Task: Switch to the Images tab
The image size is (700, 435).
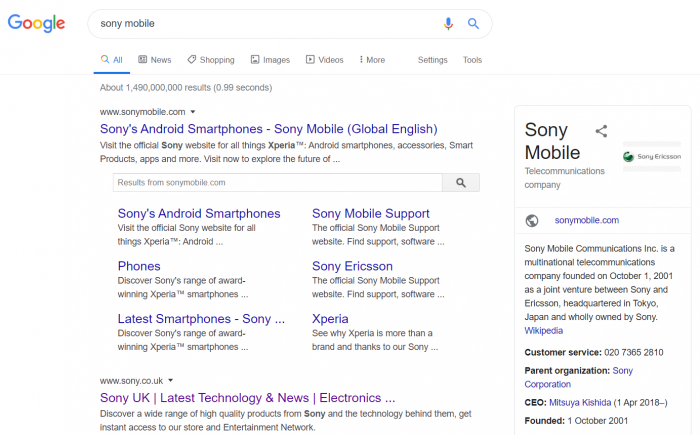Action: tap(270, 60)
